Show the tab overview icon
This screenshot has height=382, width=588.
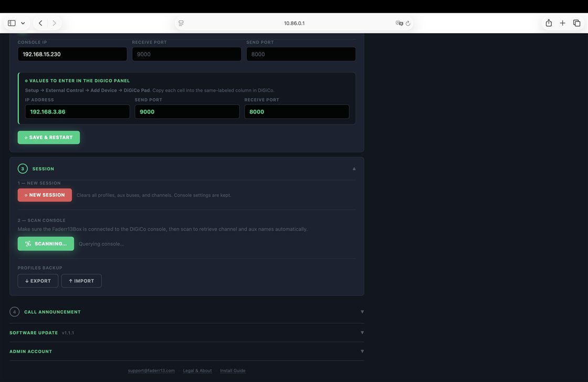coord(577,23)
